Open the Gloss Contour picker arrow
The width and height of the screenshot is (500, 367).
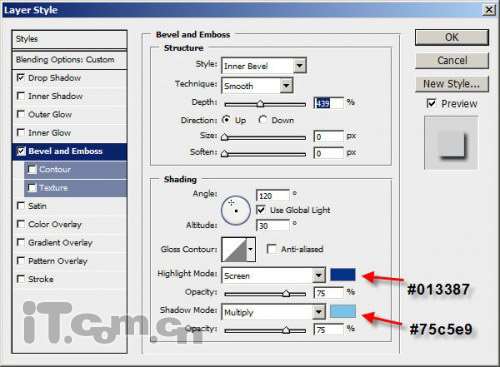click(251, 249)
